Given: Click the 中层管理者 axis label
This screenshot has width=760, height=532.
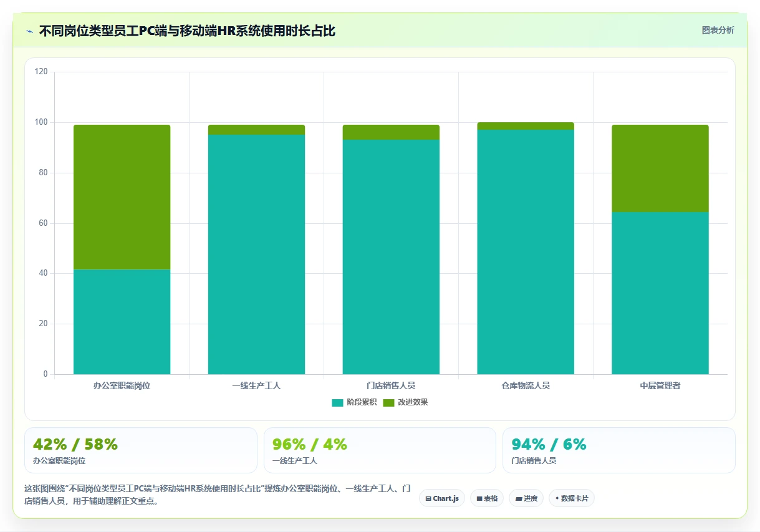Looking at the screenshot, I should (x=660, y=386).
